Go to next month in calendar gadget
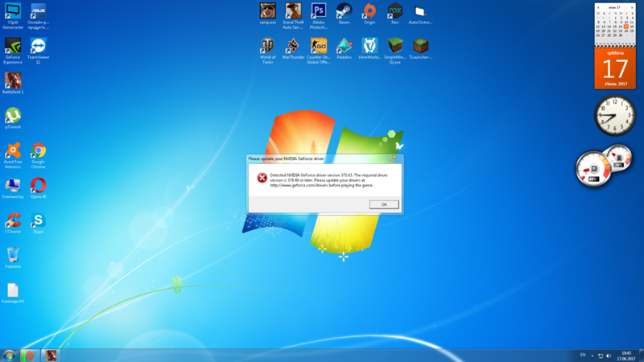This screenshot has height=362, width=644. 632,7
